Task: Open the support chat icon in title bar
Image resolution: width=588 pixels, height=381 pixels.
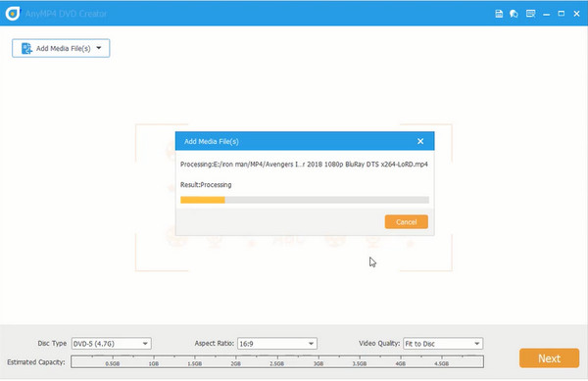Action: pyautogui.click(x=514, y=14)
